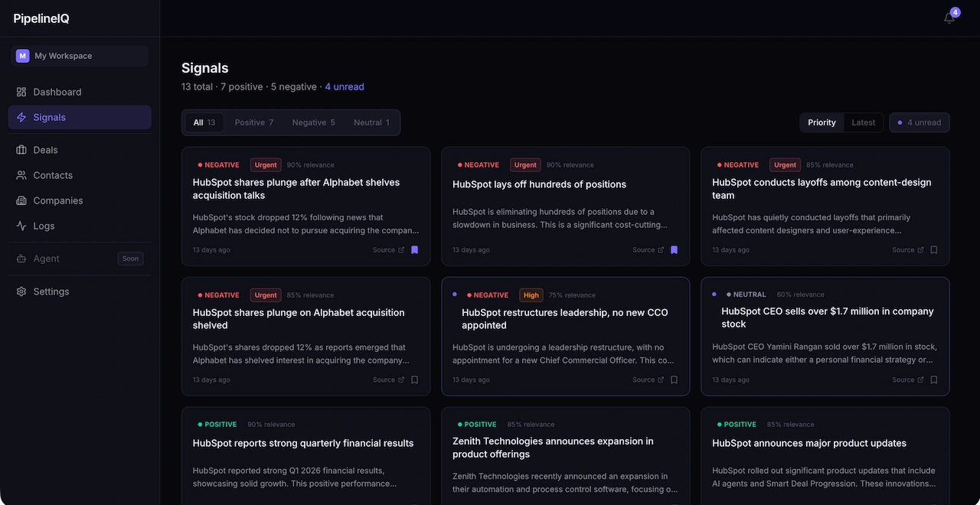980x505 pixels.
Task: Click the NEUTRAL label on CEO stock card
Action: tap(746, 295)
